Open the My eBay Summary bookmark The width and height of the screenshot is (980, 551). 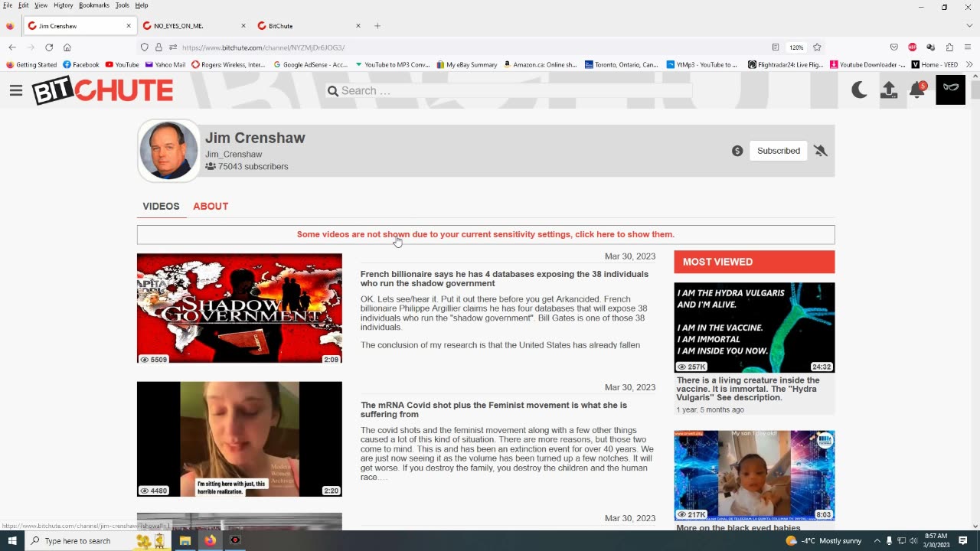[x=467, y=65]
